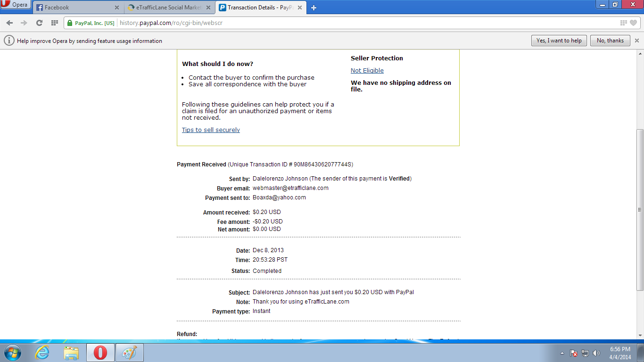The image size is (644, 362).
Task: Open the Windows Start menu
Action: [12, 353]
